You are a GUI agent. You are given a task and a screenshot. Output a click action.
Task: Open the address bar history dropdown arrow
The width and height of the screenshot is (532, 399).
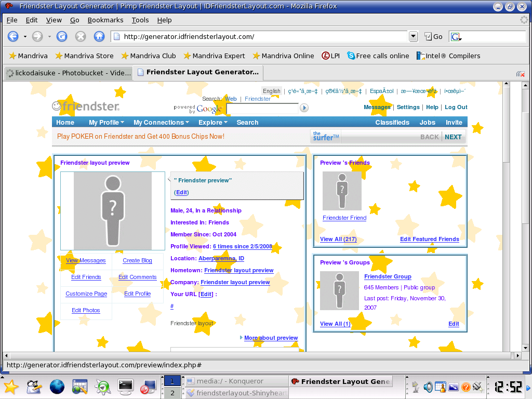[413, 36]
